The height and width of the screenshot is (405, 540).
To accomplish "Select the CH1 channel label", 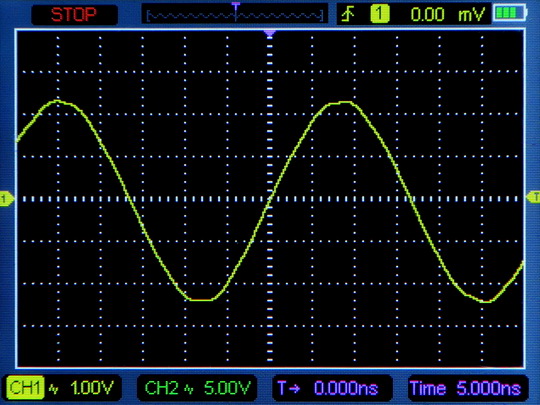I will tap(25, 388).
